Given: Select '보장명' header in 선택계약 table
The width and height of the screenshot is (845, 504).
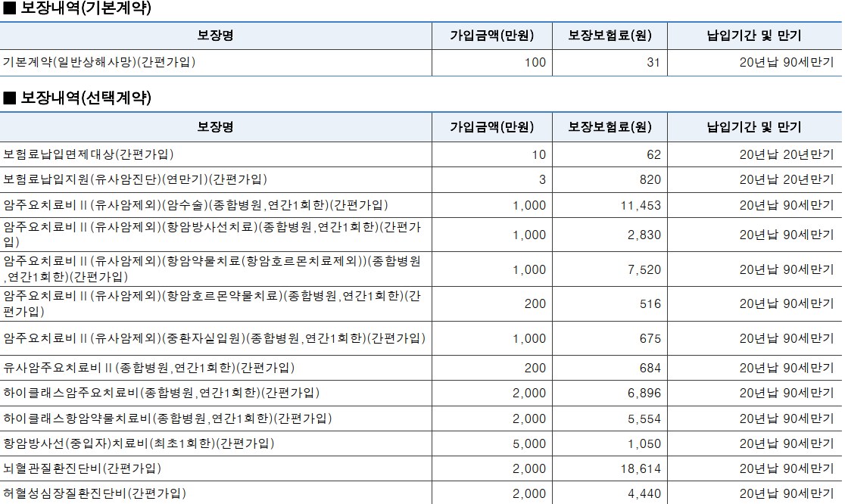Looking at the screenshot, I should [215, 127].
